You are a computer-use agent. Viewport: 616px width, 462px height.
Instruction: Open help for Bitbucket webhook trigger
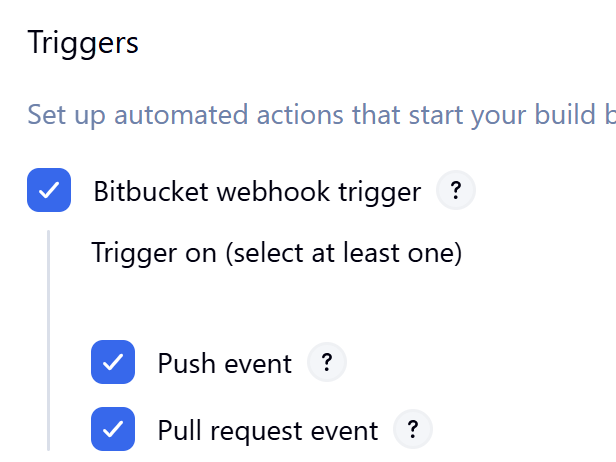pyautogui.click(x=455, y=190)
